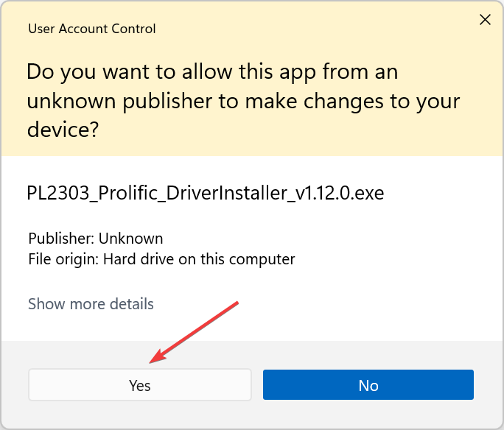Image resolution: width=504 pixels, height=430 pixels.
Task: Click the File origin line
Action: point(161,259)
